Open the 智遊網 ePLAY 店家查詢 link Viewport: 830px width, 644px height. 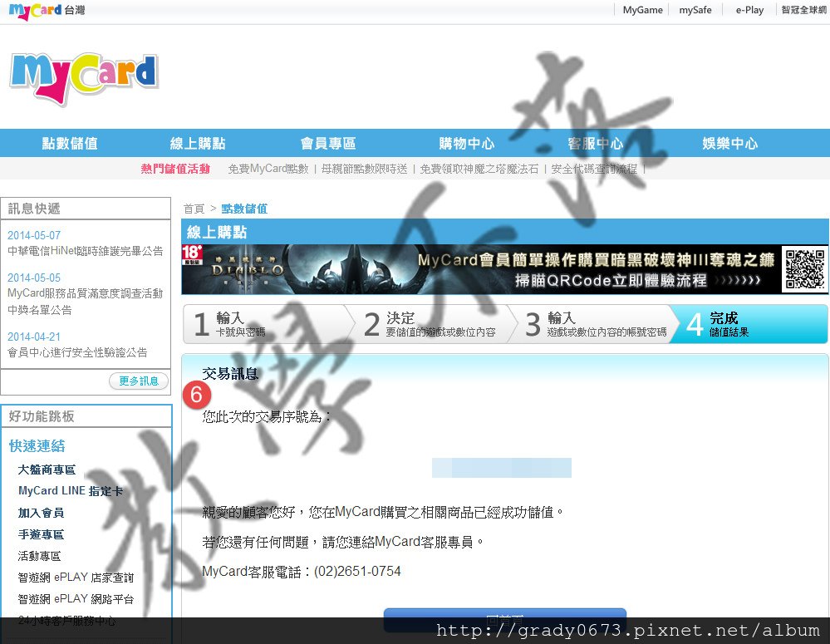click(x=76, y=578)
